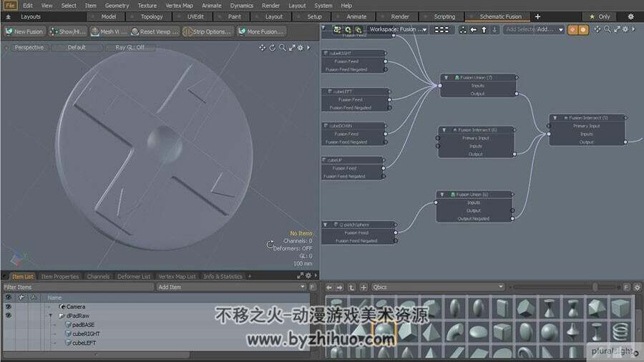This screenshot has width=644, height=362.
Task: Collapse the dPadRaw group in item list
Action: click(x=51, y=315)
